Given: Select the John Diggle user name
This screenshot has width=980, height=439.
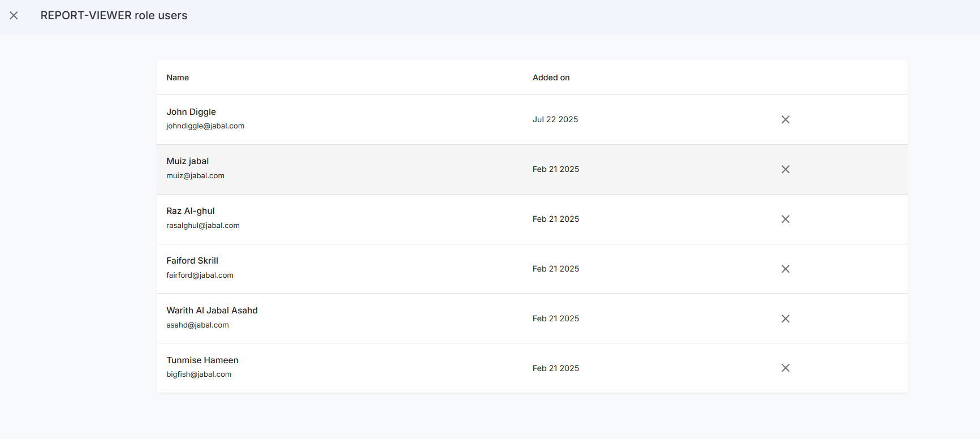Looking at the screenshot, I should [191, 112].
